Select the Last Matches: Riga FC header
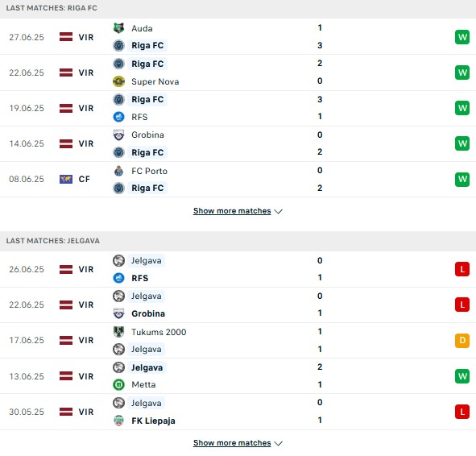The image size is (476, 456). (52, 8)
